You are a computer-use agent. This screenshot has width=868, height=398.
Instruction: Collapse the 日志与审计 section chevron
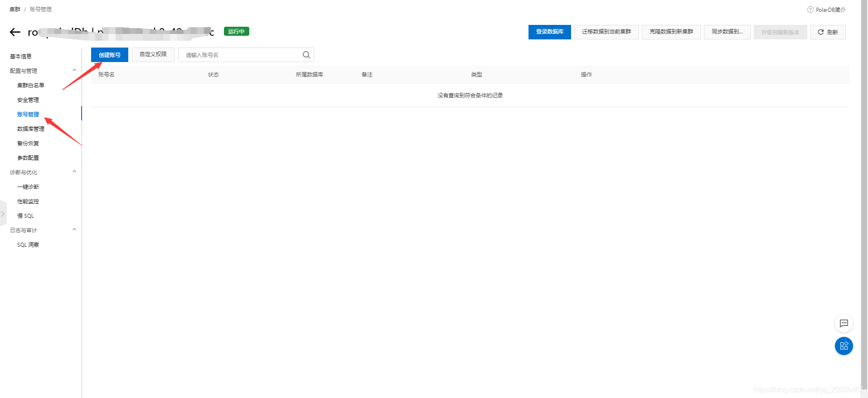click(x=74, y=230)
